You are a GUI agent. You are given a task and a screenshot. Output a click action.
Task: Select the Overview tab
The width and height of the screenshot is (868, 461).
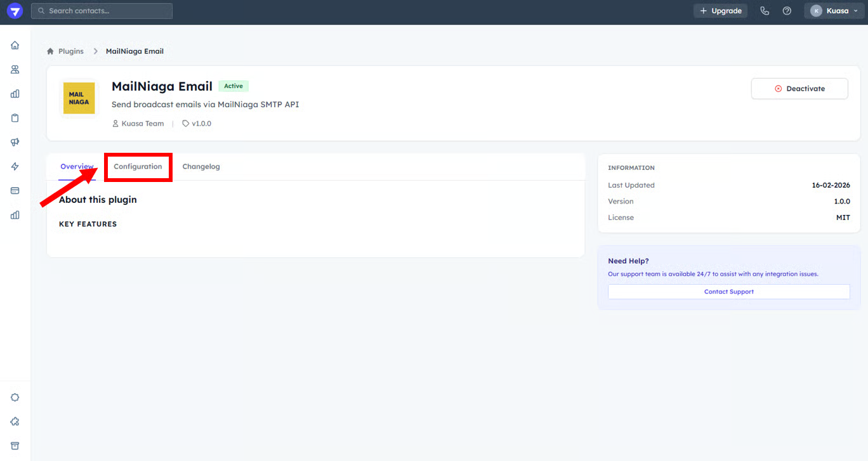77,167
